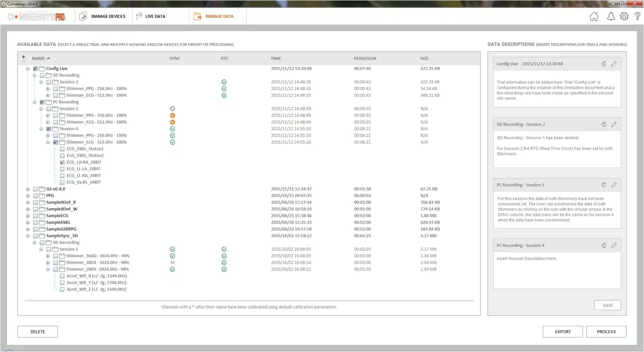Screen dimensions: 644x352
Task: Open the help question mark icon
Action: pyautogui.click(x=637, y=16)
